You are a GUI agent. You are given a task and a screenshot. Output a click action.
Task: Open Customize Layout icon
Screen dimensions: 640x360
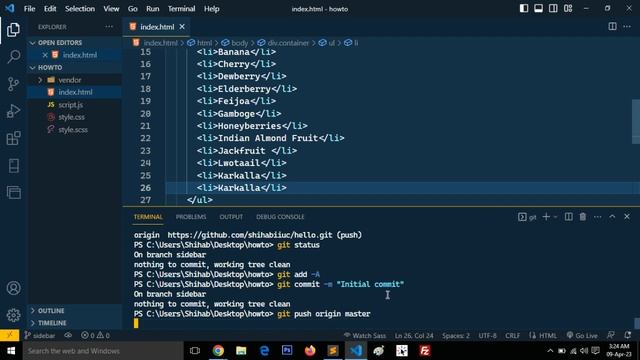568,9
